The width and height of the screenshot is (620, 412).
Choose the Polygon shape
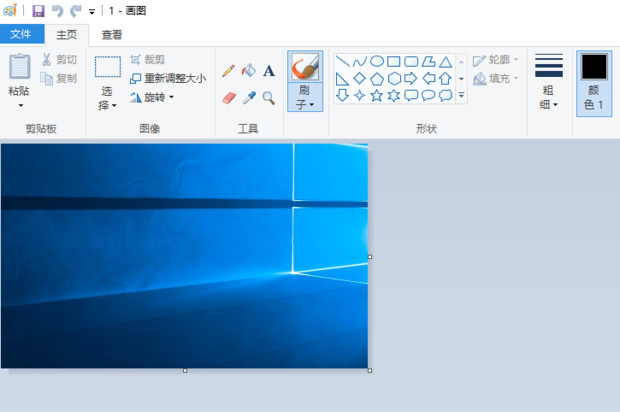pos(428,61)
